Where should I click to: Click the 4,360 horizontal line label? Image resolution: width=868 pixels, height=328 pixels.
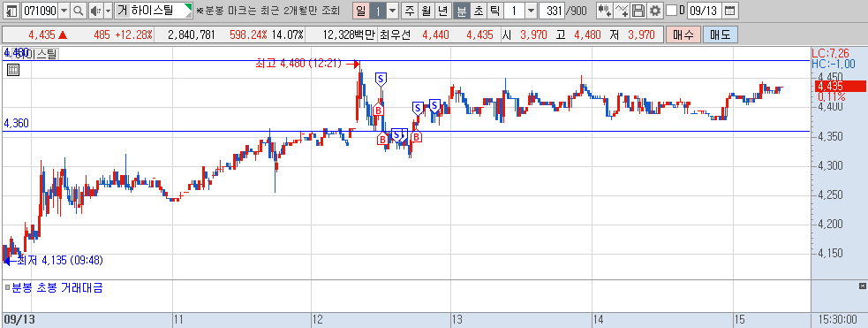click(x=16, y=124)
